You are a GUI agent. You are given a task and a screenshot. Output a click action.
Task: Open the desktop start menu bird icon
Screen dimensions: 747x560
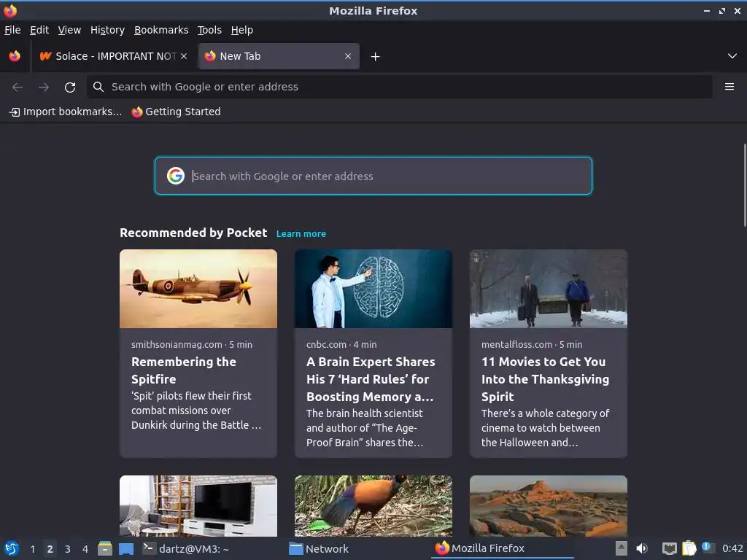point(12,548)
